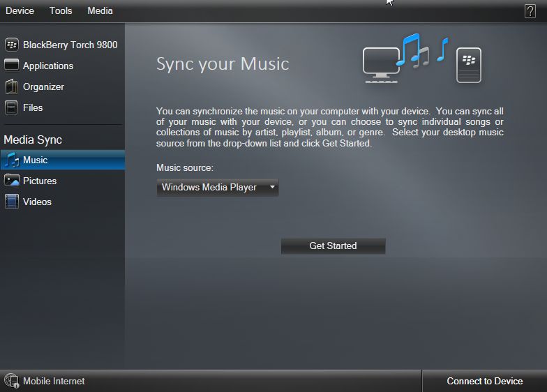The width and height of the screenshot is (547, 392).
Task: Click the Media Sync heading
Action: 33,140
